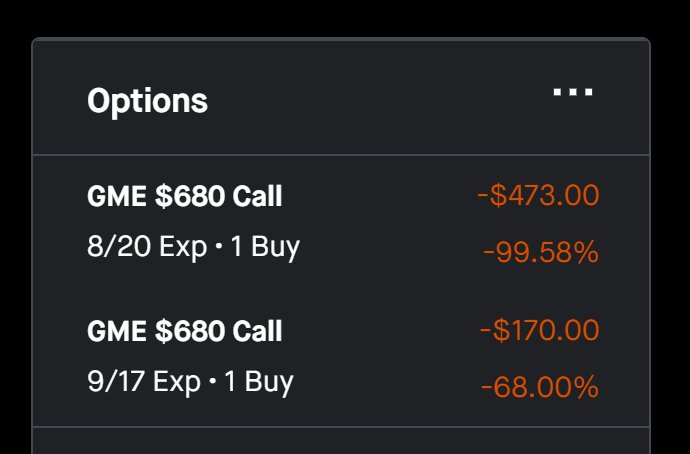This screenshot has height=454, width=690.
Task: Open the Options three-dot more menu
Action: [573, 92]
